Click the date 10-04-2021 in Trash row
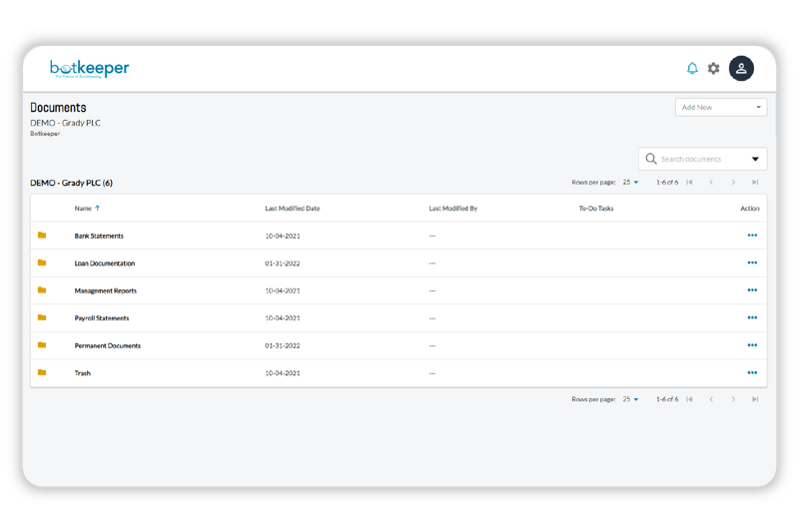 (x=283, y=373)
